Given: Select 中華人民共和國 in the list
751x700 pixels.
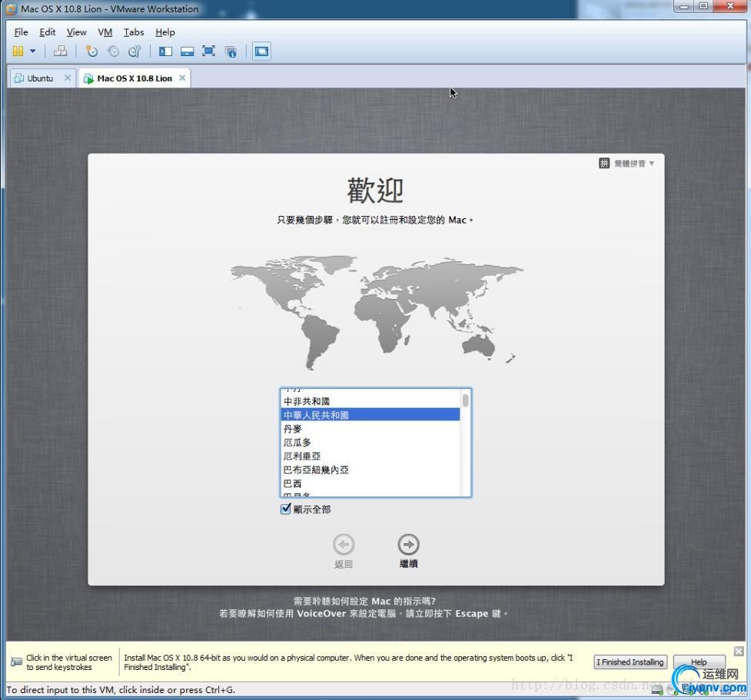Looking at the screenshot, I should [x=370, y=415].
